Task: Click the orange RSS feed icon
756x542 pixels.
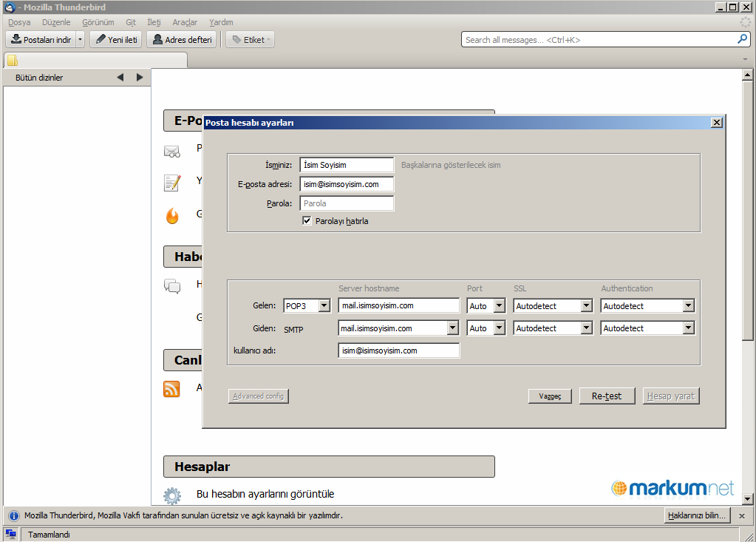Action: [x=171, y=389]
